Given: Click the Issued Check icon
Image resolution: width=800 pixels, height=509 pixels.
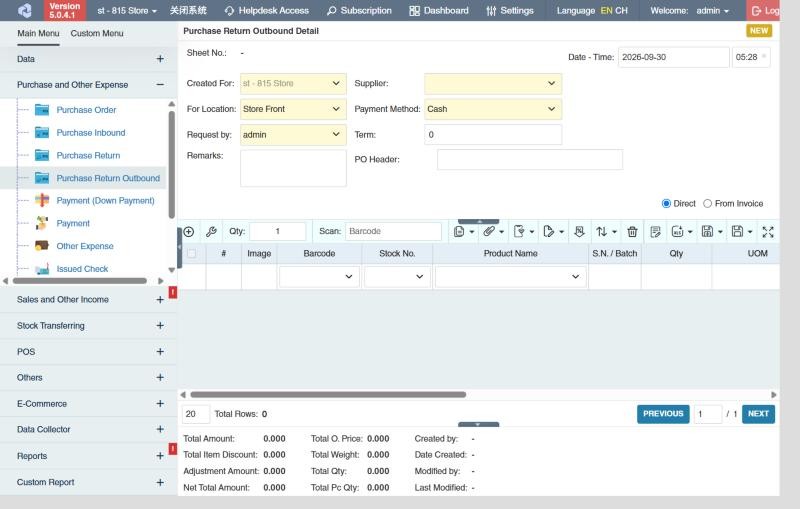Looking at the screenshot, I should (42, 269).
